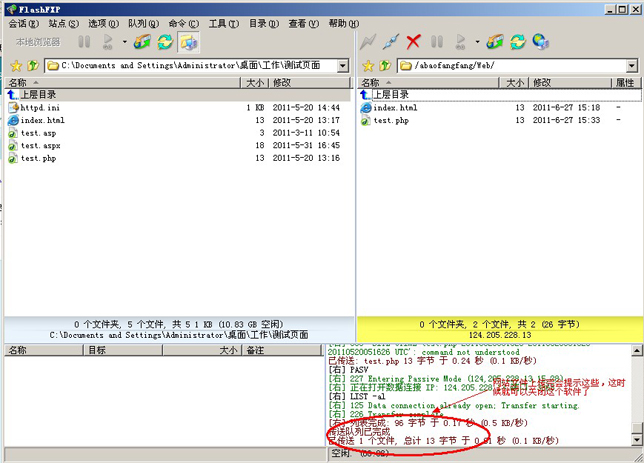
Task: Click the remote pane pause icon
Action: click(x=437, y=42)
